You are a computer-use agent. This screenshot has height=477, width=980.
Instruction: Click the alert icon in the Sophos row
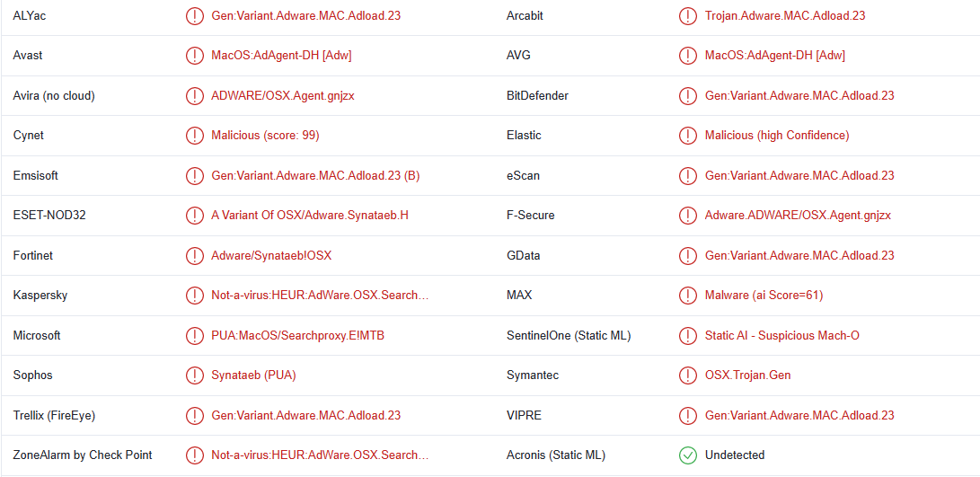[x=195, y=375]
